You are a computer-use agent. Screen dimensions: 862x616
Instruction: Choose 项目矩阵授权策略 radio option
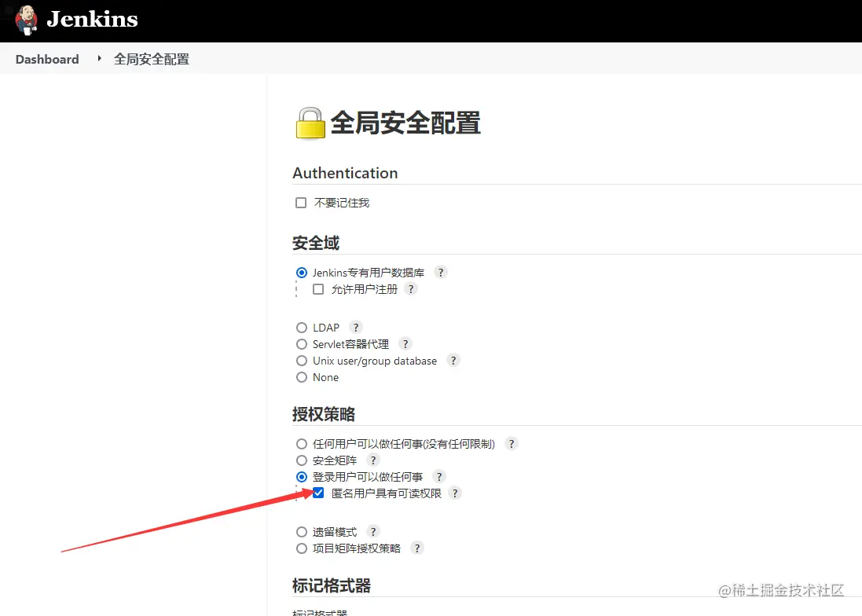click(x=301, y=548)
